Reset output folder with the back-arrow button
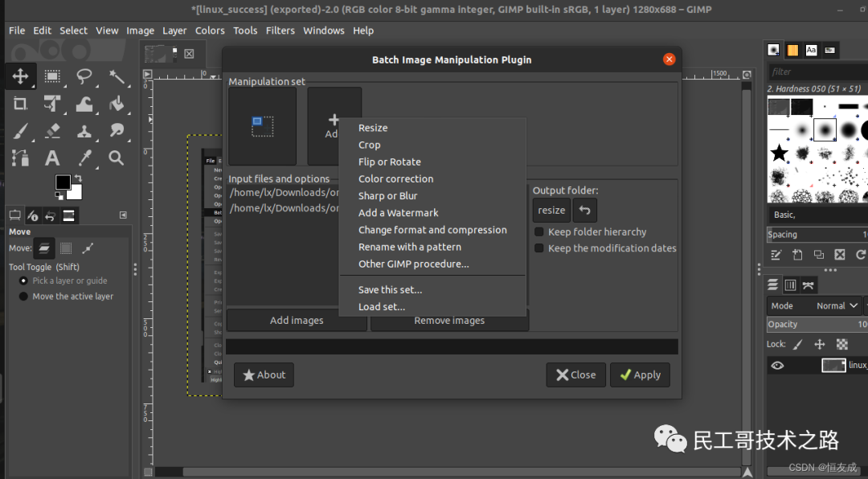The width and height of the screenshot is (868, 479). (584, 211)
